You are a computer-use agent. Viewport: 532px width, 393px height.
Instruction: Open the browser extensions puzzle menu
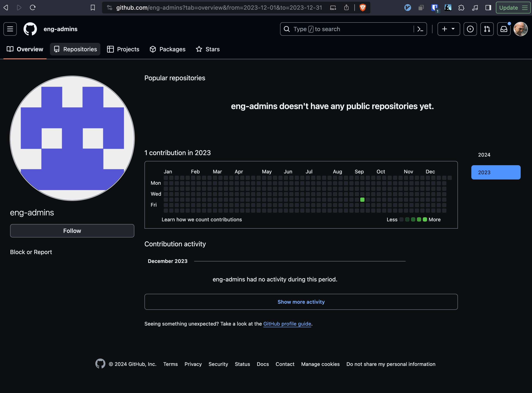(461, 8)
